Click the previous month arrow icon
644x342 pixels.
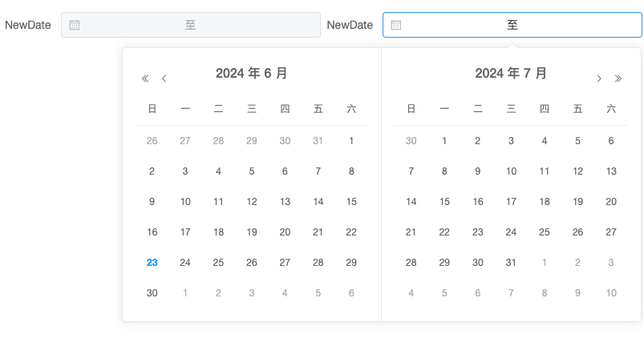[x=164, y=78]
